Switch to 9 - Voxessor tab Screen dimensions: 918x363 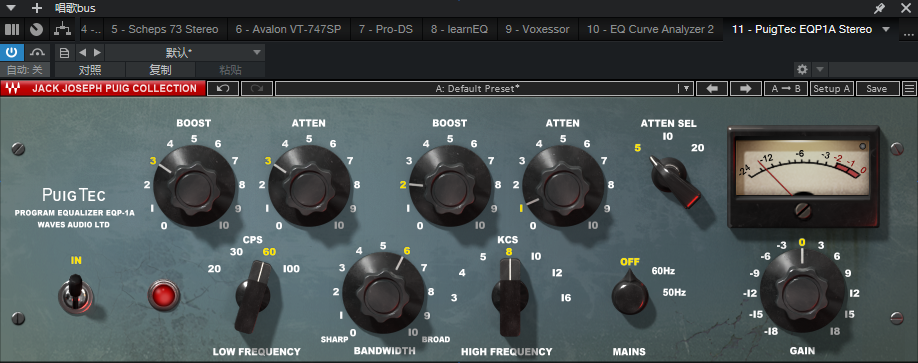coord(537,29)
